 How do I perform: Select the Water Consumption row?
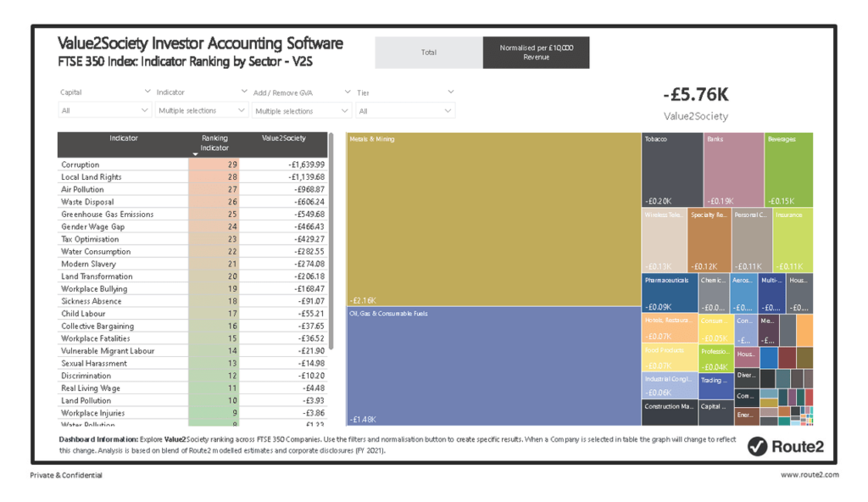(192, 252)
